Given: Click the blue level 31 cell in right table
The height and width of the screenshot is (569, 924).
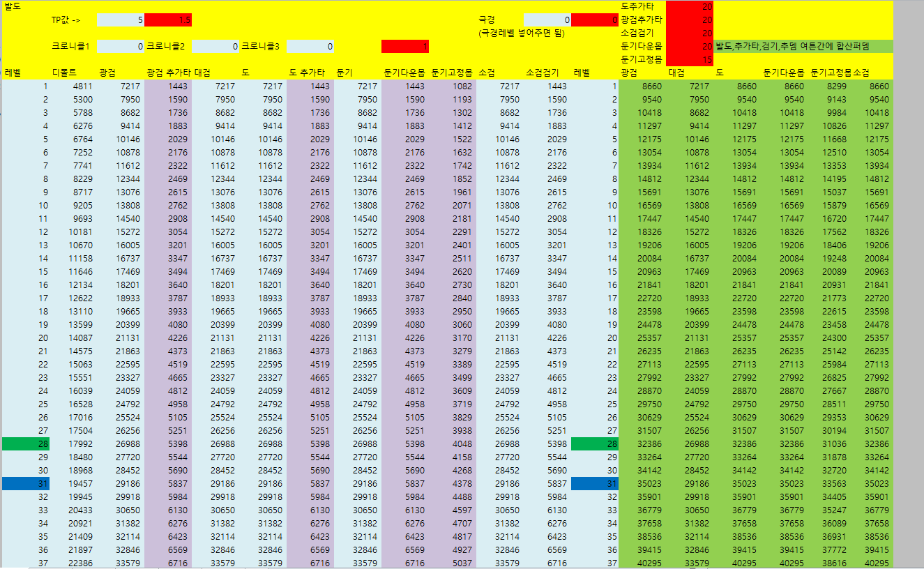Looking at the screenshot, I should click(x=595, y=483).
